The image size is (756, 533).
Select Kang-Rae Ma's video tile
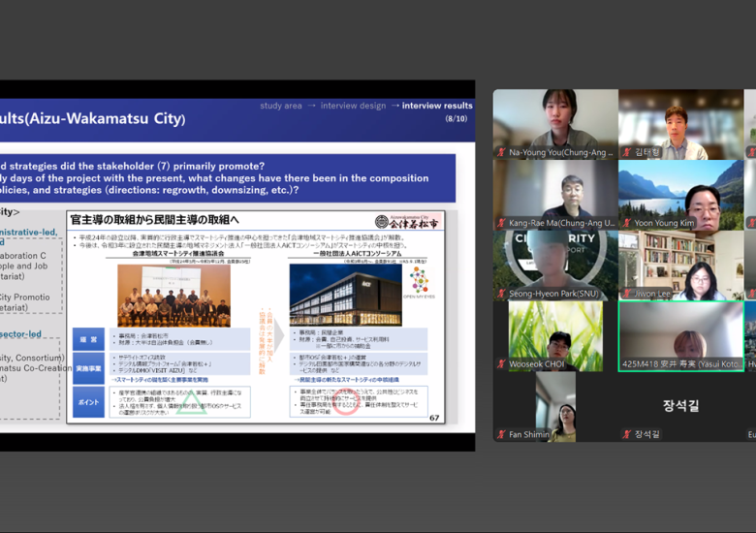[555, 195]
